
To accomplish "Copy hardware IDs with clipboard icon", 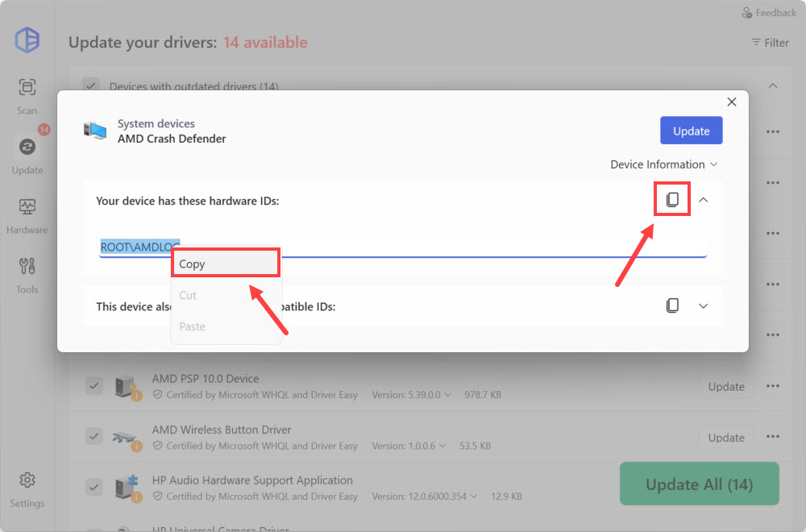I will point(672,200).
